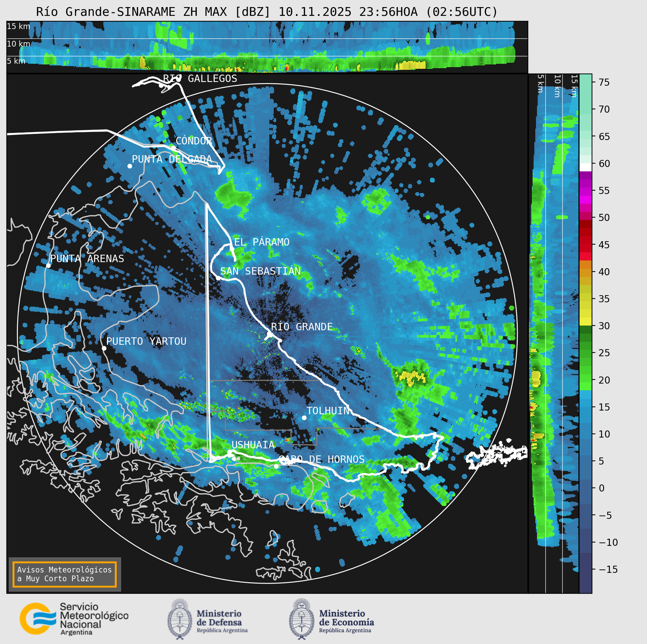Click the 15 km label in top cross-section
The image size is (647, 644).
pos(19,26)
